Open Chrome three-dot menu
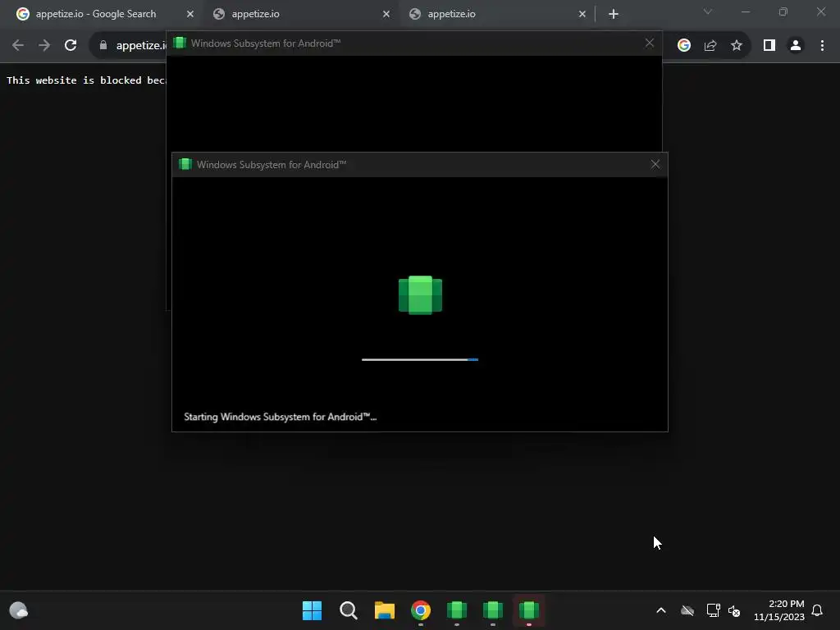The width and height of the screenshot is (840, 630). click(822, 45)
